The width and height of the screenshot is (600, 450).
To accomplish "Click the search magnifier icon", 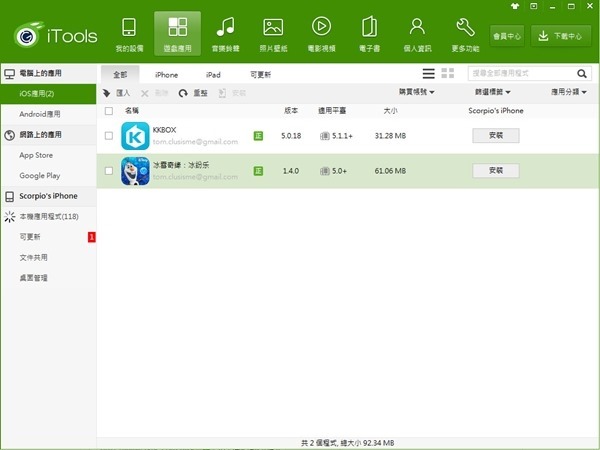I will click(x=583, y=74).
